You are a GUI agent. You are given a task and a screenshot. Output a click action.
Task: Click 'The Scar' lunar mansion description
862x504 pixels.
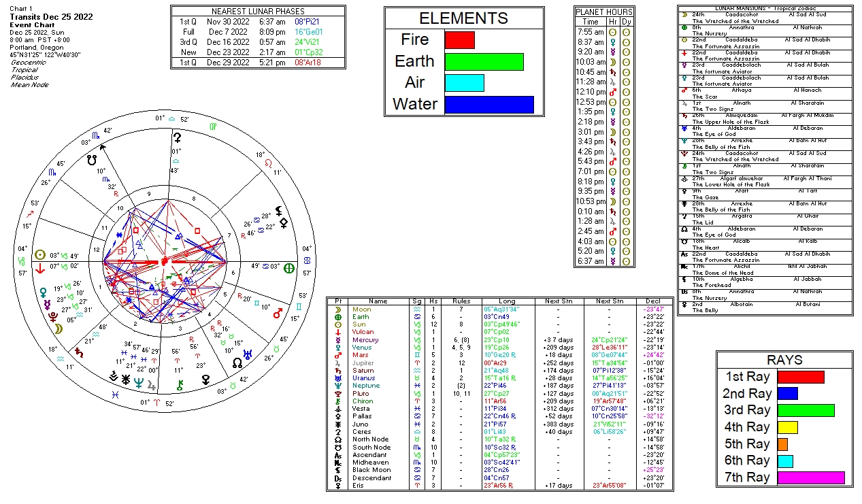coord(706,97)
